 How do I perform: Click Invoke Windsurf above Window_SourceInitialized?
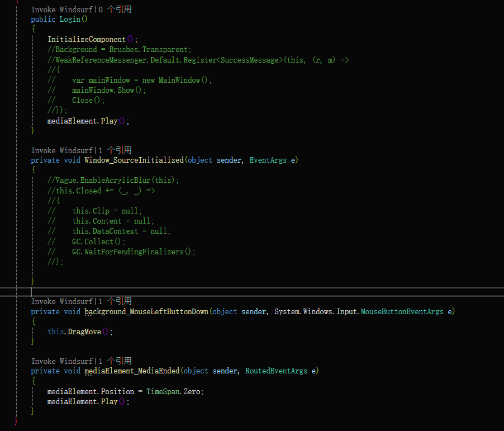click(61, 150)
